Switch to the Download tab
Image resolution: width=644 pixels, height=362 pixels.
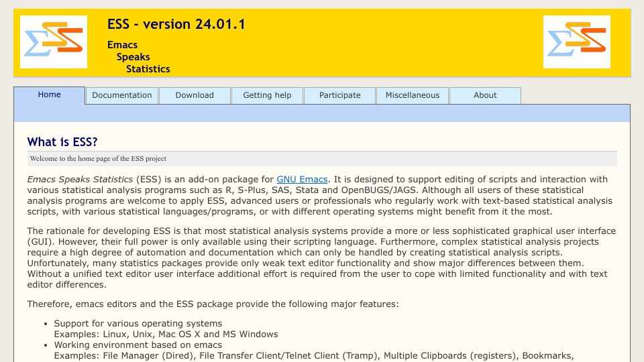(x=195, y=95)
